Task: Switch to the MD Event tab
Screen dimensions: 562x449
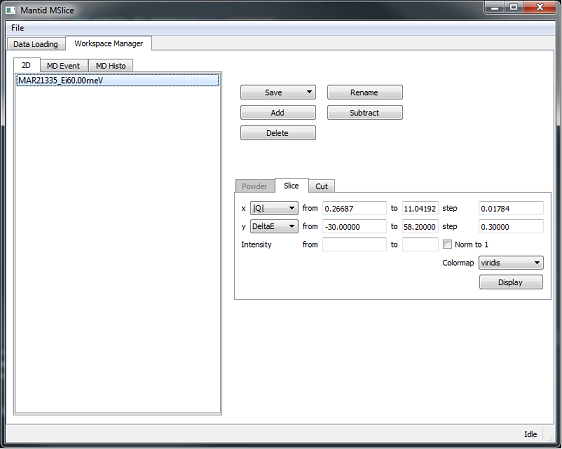Action: pos(63,66)
